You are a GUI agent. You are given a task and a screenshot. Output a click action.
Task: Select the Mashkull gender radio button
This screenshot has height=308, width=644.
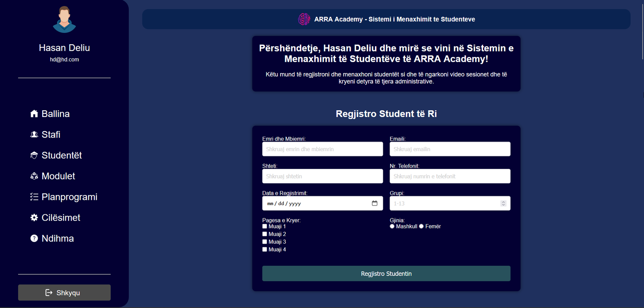point(392,226)
